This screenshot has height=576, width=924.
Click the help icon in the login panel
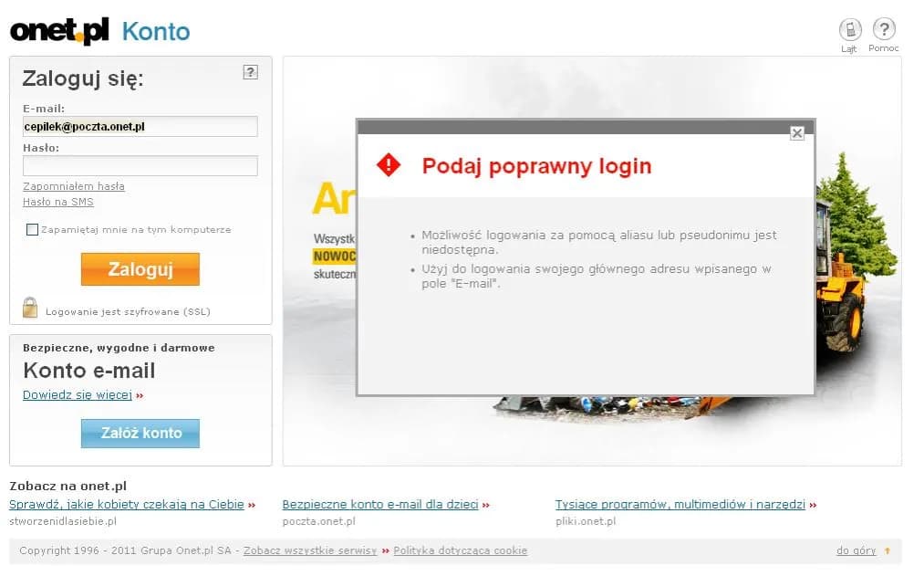click(x=250, y=71)
